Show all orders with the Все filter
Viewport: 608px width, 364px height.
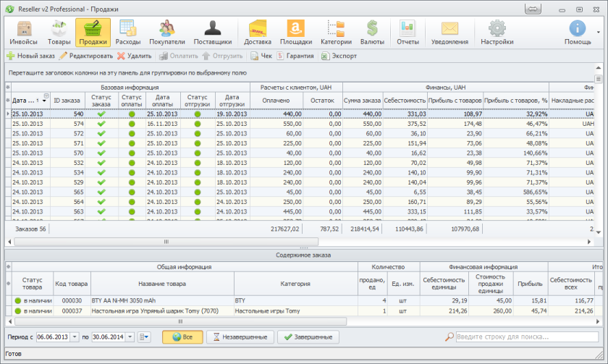[x=182, y=337]
